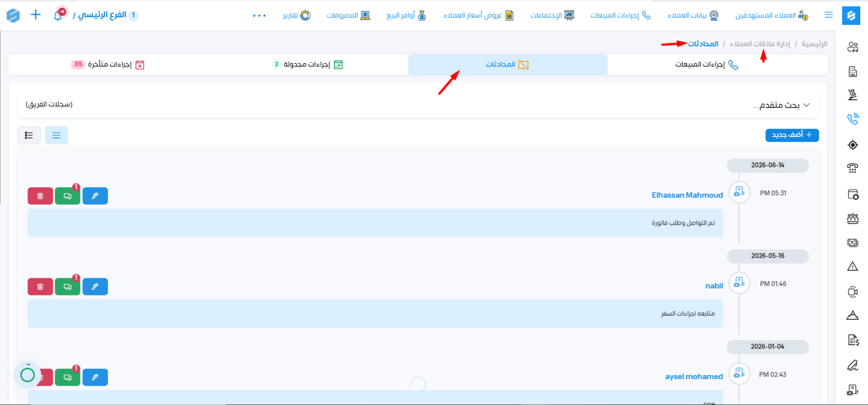Click the app logo at top left
This screenshot has height=405, width=868.
coord(13,15)
